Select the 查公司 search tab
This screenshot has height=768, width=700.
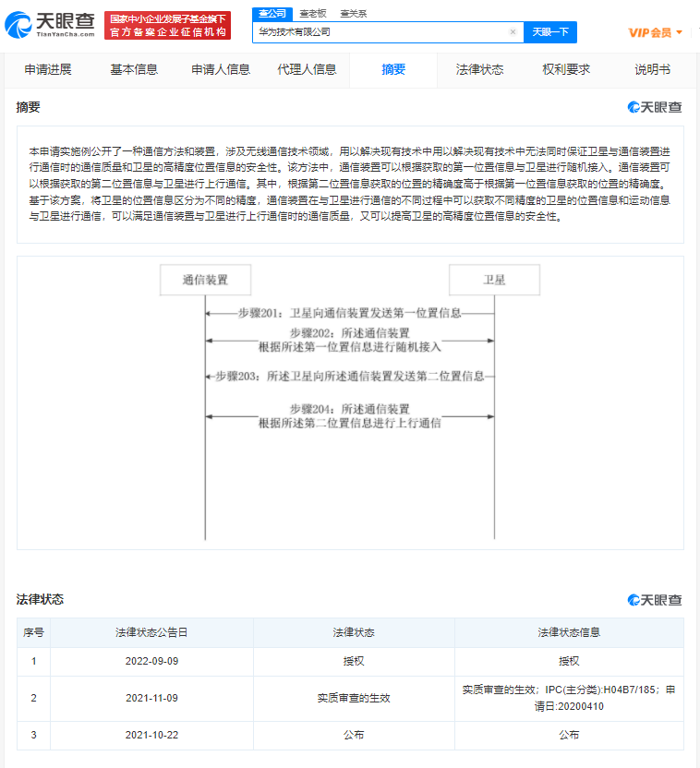click(x=272, y=14)
